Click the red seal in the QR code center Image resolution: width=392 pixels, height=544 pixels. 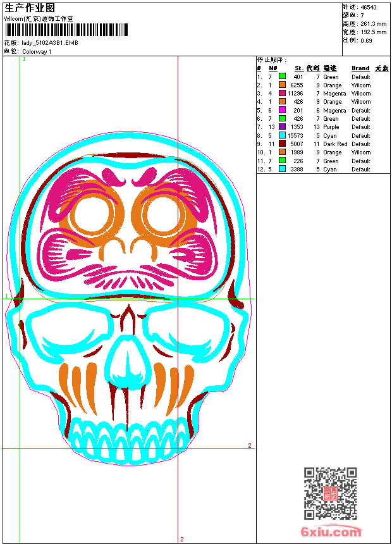coord(330,494)
